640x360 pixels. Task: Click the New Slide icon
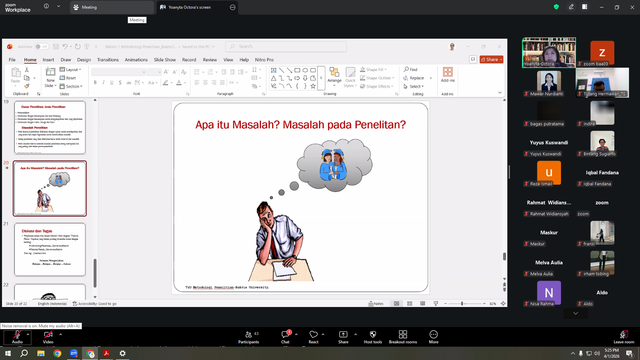[50, 72]
